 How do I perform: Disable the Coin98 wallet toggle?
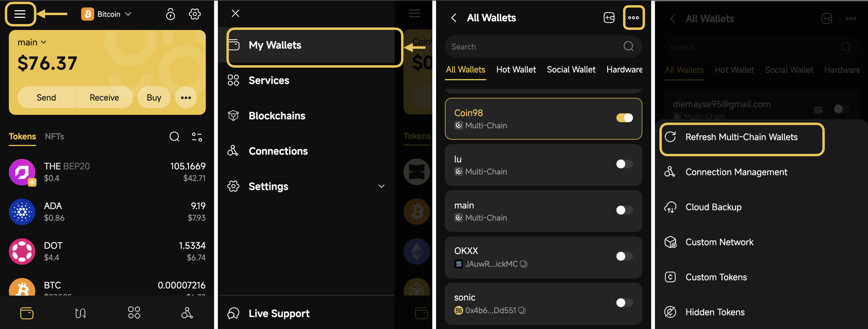click(x=624, y=118)
